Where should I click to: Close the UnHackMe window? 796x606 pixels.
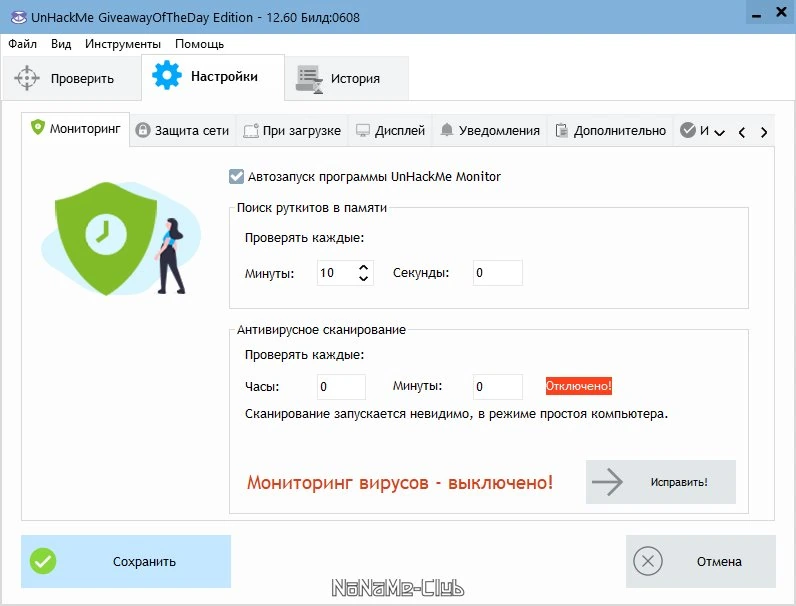[782, 13]
